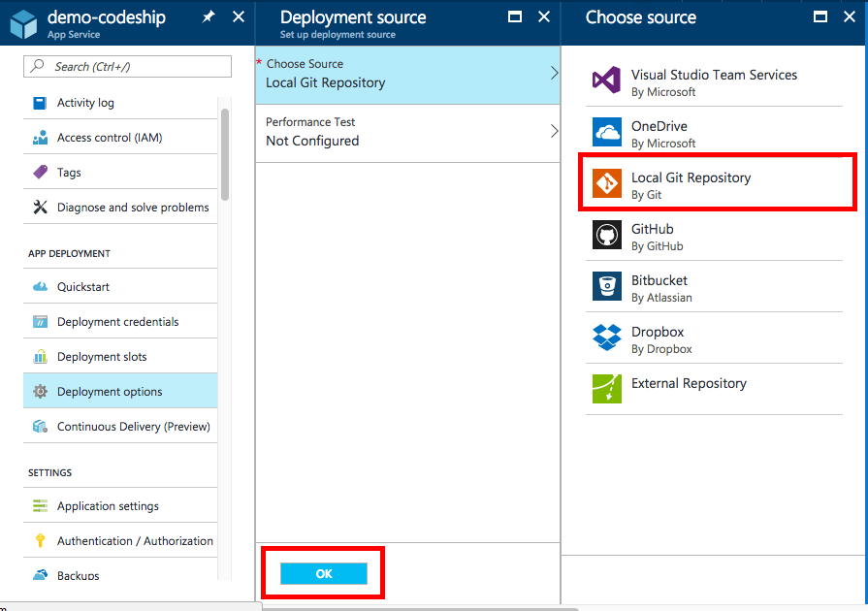Screen dimensions: 868x611
Task: Click the Performance Test Not Configured row
Action: click(408, 134)
